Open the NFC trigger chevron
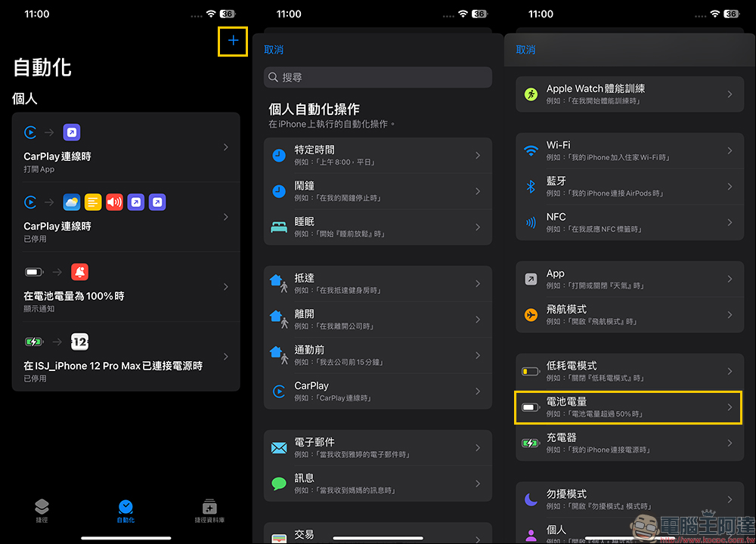 point(730,223)
